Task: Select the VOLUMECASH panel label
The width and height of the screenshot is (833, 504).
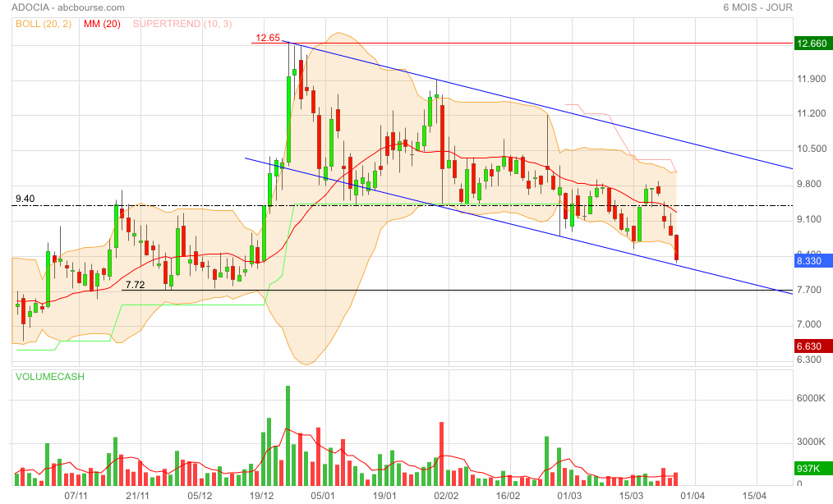Action: pyautogui.click(x=50, y=377)
